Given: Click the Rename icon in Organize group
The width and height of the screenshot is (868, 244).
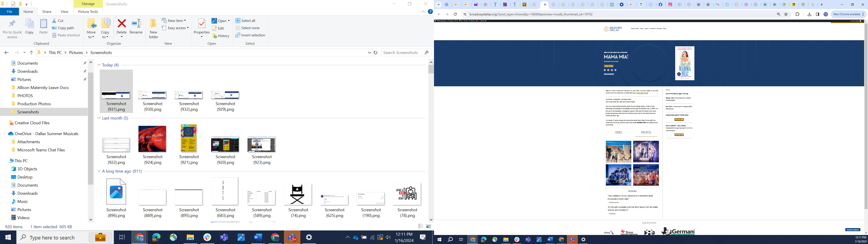Looking at the screenshot, I should [x=136, y=26].
